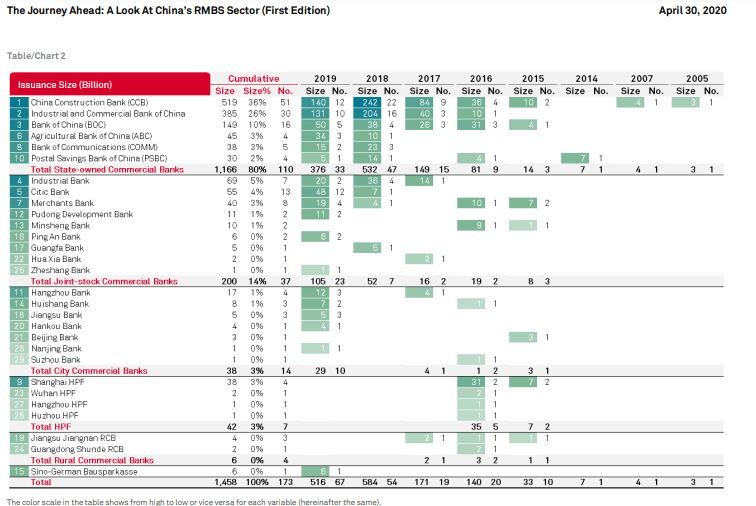The width and height of the screenshot is (756, 506).
Task: Click the red Cumulative column heading
Action: (x=253, y=78)
